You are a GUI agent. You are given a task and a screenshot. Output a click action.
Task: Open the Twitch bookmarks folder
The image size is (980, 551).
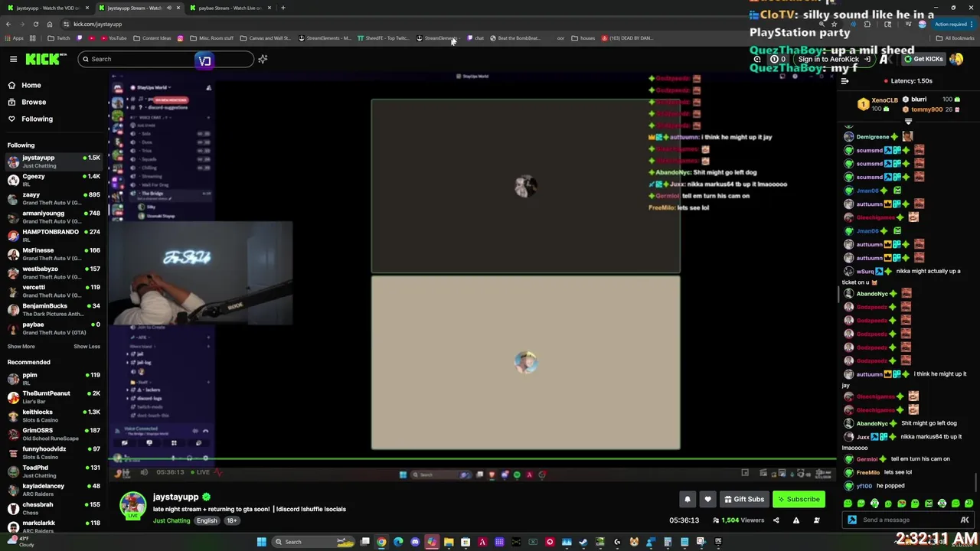[x=59, y=37]
